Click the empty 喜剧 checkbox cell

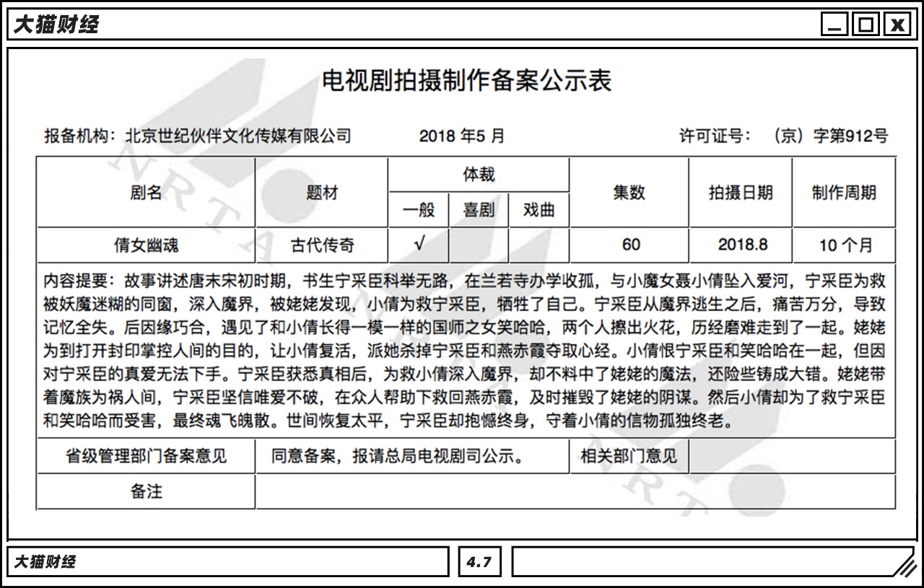click(x=479, y=244)
